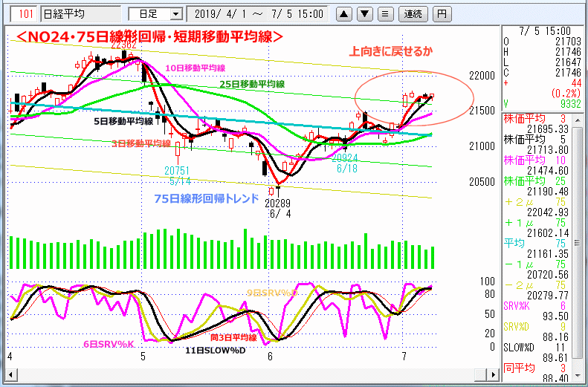Click the 22362 high price label
This screenshot has width=588, height=387.
[x=123, y=45]
